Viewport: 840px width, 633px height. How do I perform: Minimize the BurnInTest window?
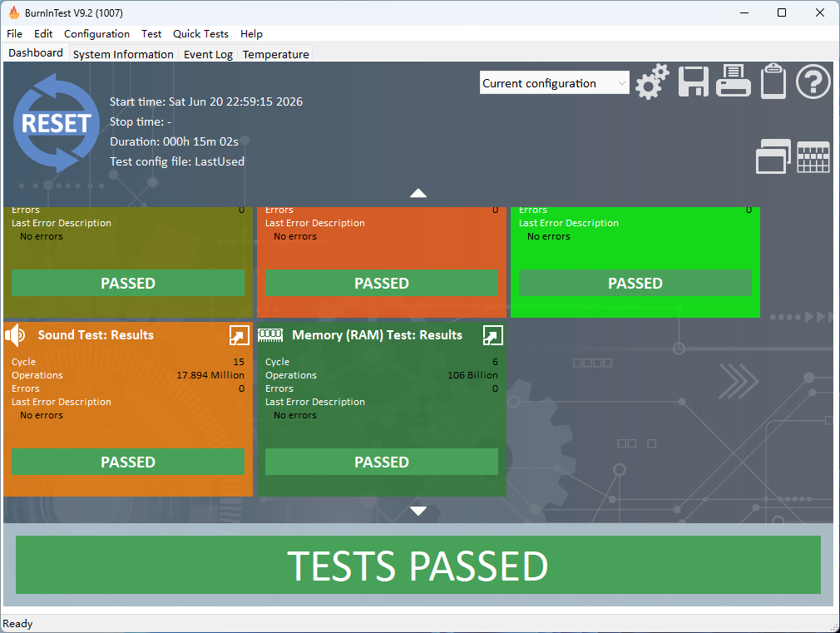click(x=744, y=12)
